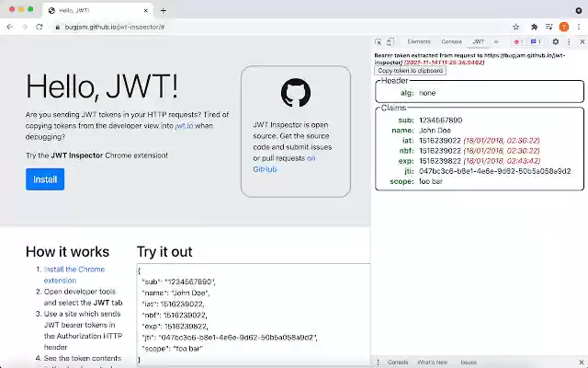
Task: Show more DevTools tabs with double chevron
Action: point(496,41)
